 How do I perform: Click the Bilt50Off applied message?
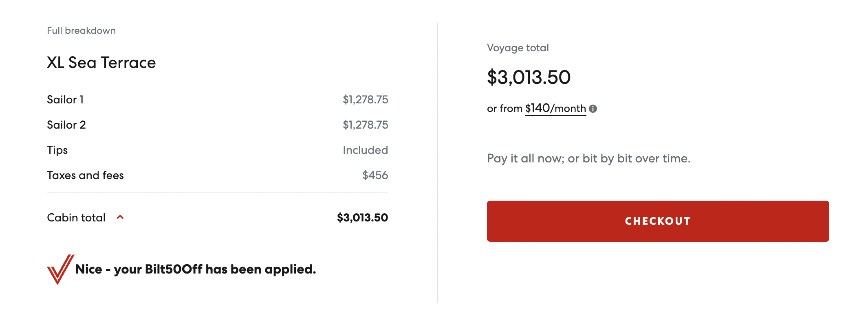[196, 269]
